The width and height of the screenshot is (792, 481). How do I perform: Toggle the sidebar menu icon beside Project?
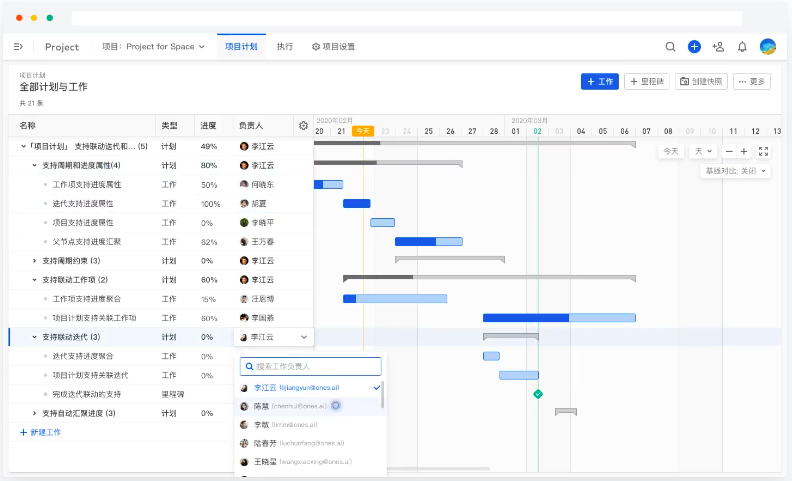18,47
